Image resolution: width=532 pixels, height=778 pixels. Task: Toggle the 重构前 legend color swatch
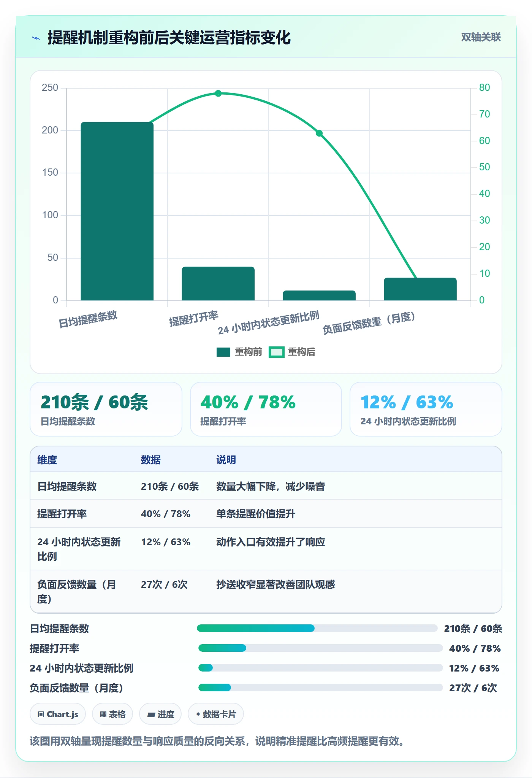pos(223,352)
